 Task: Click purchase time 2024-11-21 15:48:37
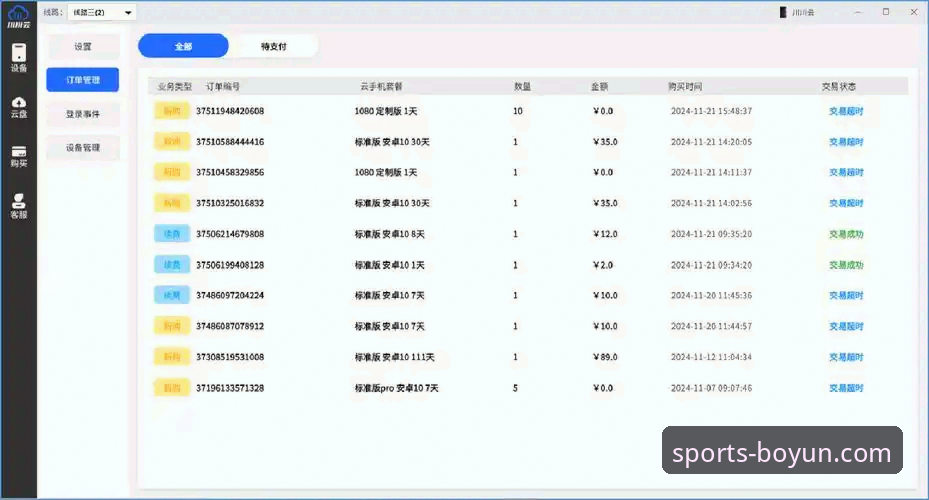pyautogui.click(x=711, y=111)
